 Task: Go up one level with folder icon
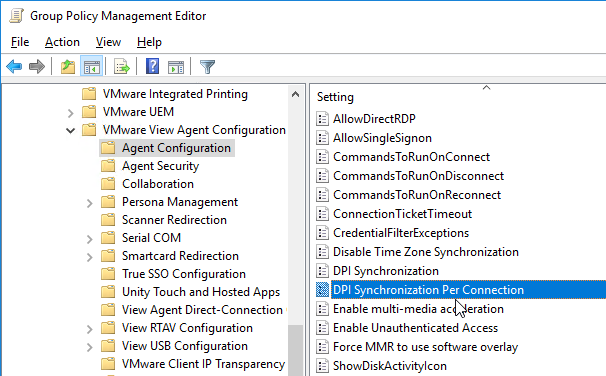pos(68,66)
